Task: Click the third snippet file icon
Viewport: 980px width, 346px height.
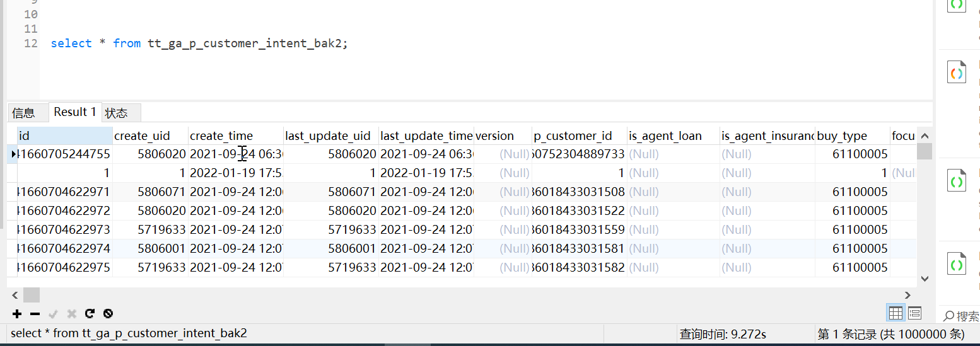Action: pos(957,181)
